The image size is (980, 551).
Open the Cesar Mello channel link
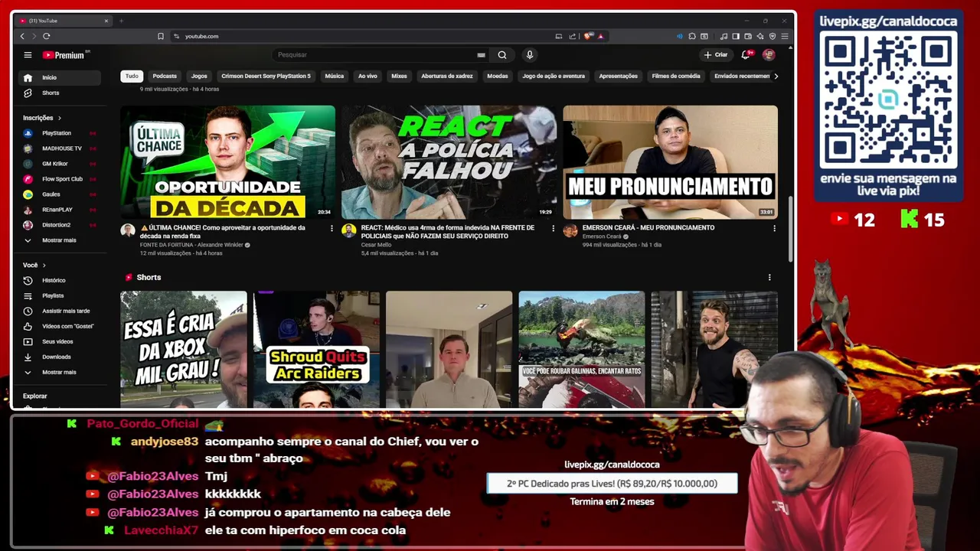tap(376, 245)
